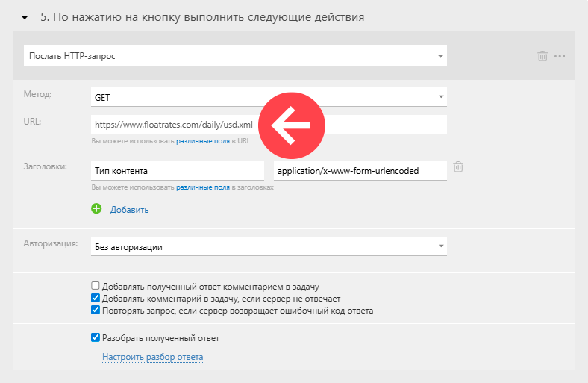Delete the HTTP request action trash icon
The image size is (588, 383).
542,56
